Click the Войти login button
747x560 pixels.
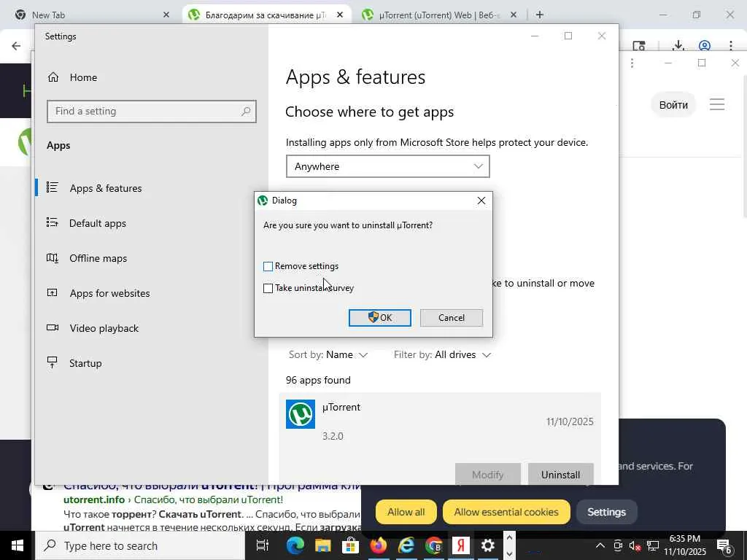tap(673, 105)
